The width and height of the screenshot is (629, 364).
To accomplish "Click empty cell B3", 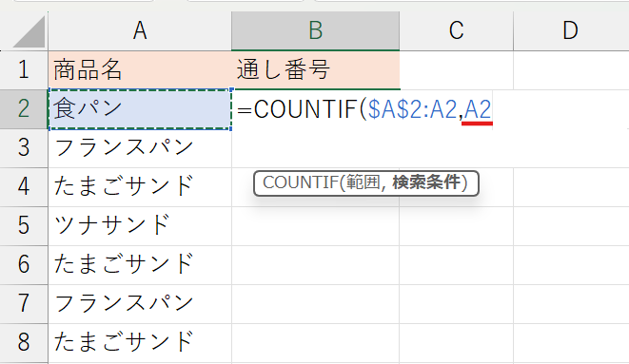I will coord(315,148).
